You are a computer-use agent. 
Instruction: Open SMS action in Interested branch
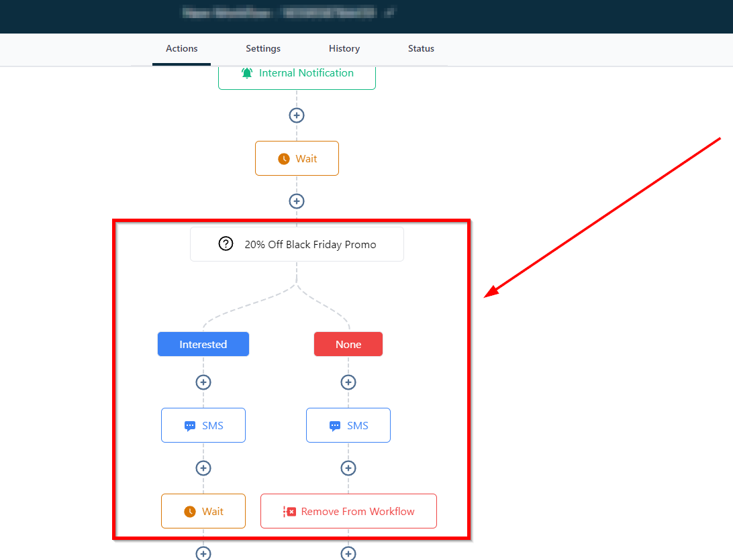click(203, 425)
